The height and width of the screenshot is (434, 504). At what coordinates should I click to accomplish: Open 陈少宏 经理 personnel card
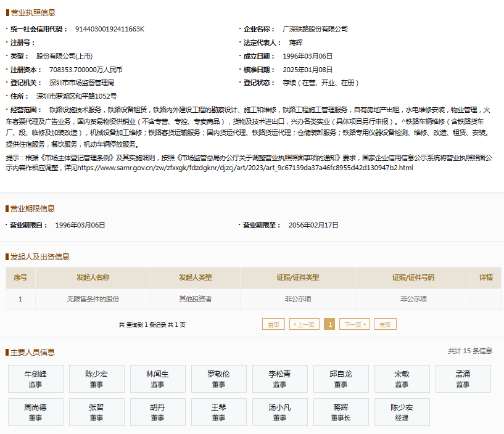click(x=402, y=412)
